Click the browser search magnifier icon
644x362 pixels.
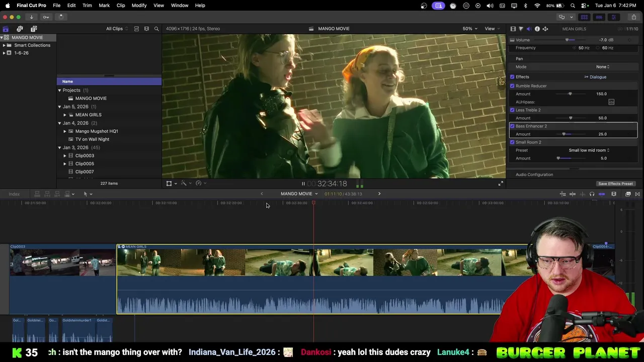(x=156, y=29)
